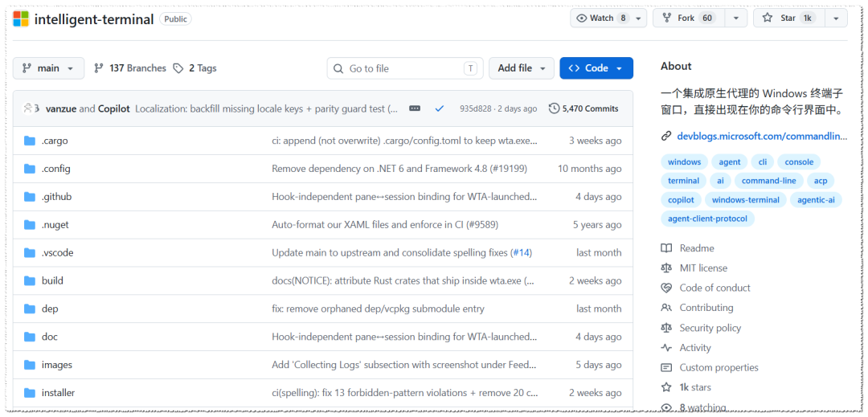Click the commits history clock icon

coord(554,109)
